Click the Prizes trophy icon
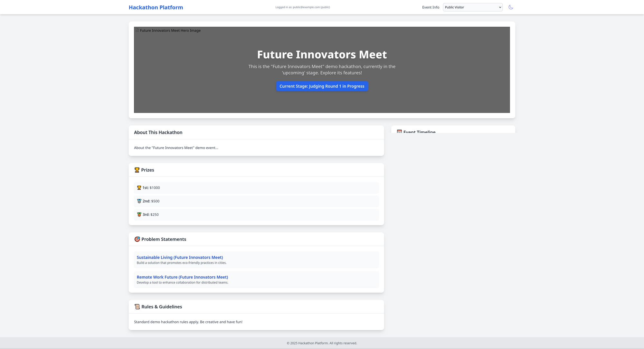Image resolution: width=644 pixels, height=349 pixels. [137, 170]
